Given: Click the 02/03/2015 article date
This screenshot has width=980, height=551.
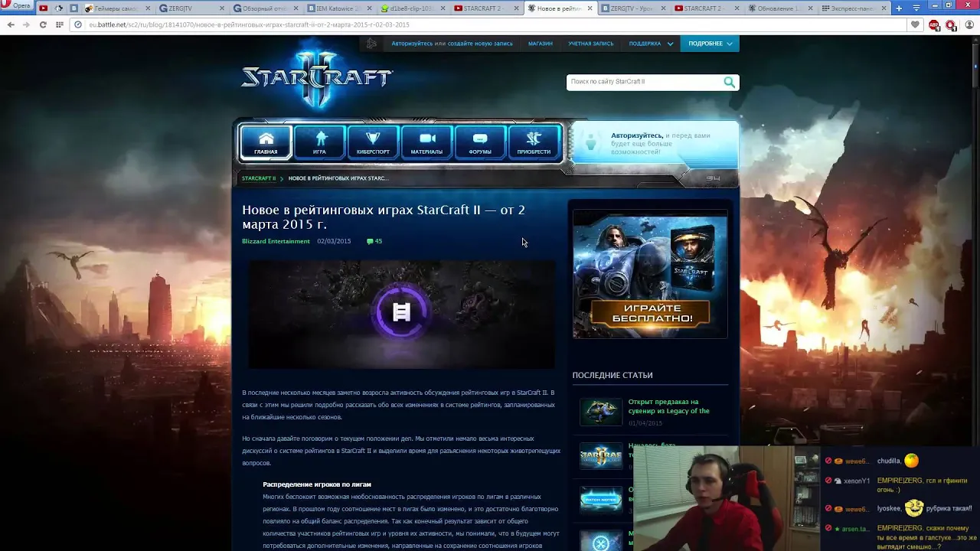Looking at the screenshot, I should pos(334,241).
